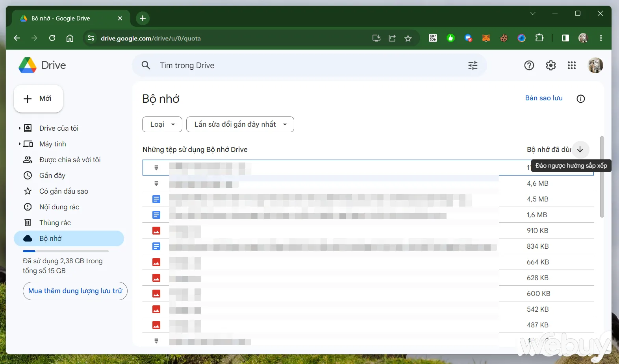Toggle the browser side panel icon
The image size is (619, 364).
[565, 38]
